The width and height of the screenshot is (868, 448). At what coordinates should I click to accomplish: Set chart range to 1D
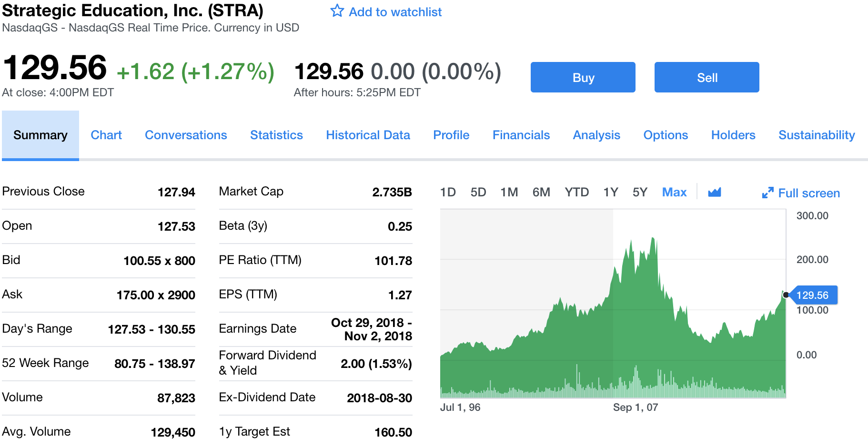click(x=448, y=192)
